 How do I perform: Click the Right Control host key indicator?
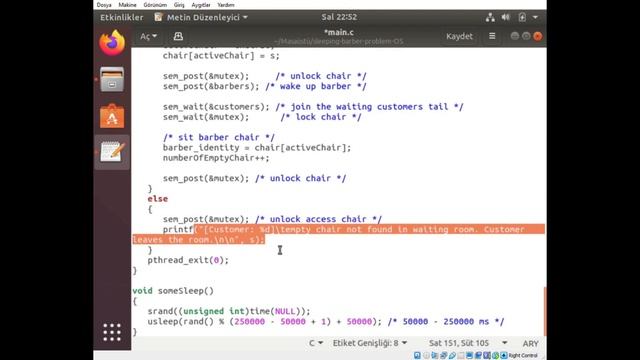point(523,356)
